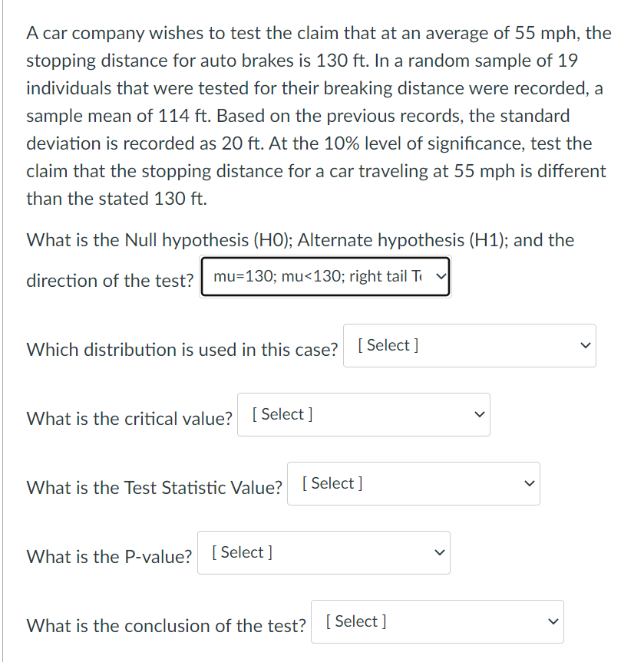The image size is (644, 662).
Task: Click the chevron on the hypothesis dropdown
Action: click(x=439, y=276)
